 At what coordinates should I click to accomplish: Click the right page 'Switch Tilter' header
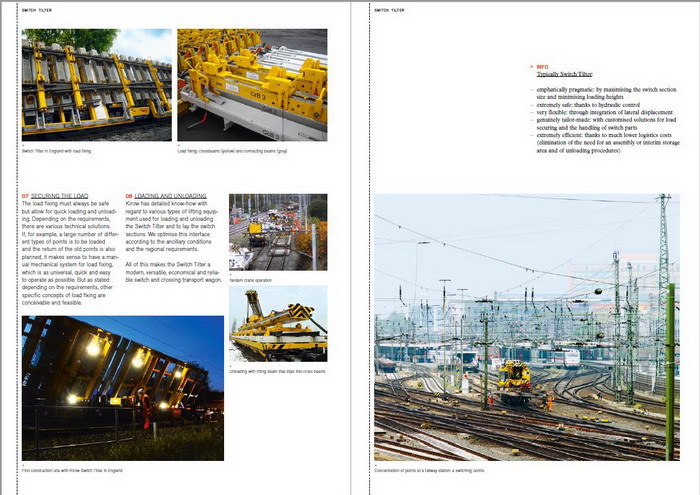point(390,10)
